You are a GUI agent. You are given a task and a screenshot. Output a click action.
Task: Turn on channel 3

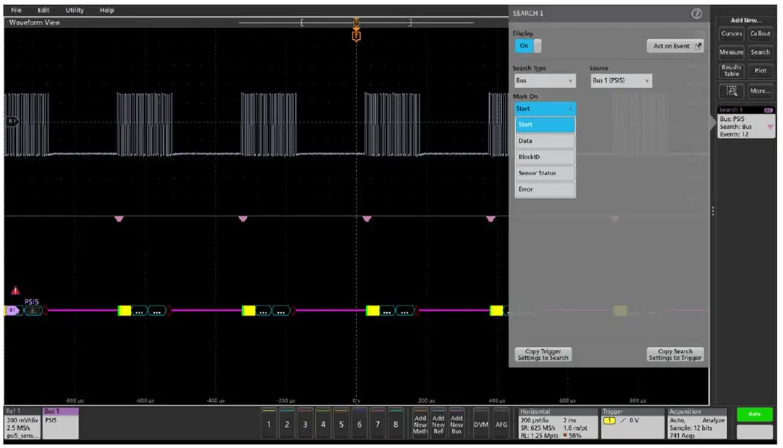click(305, 424)
